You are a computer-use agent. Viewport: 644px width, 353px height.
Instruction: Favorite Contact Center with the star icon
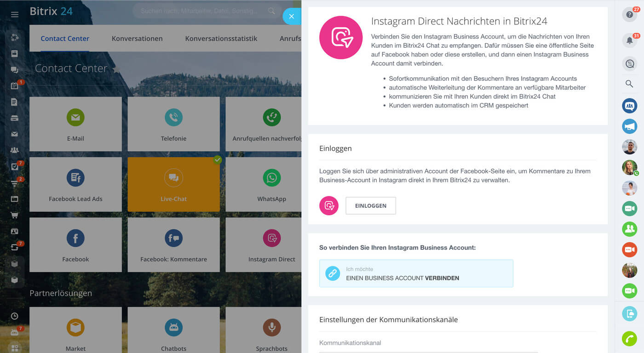pyautogui.click(x=116, y=69)
